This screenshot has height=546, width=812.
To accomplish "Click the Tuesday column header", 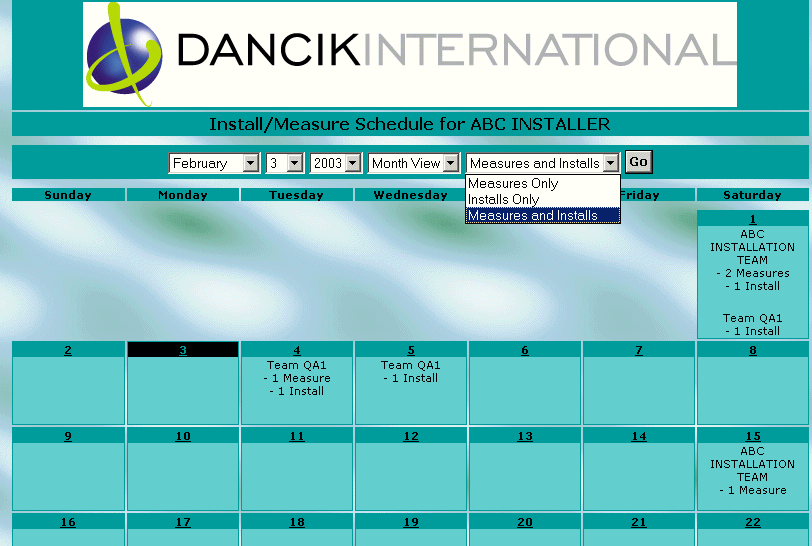I will [x=297, y=195].
